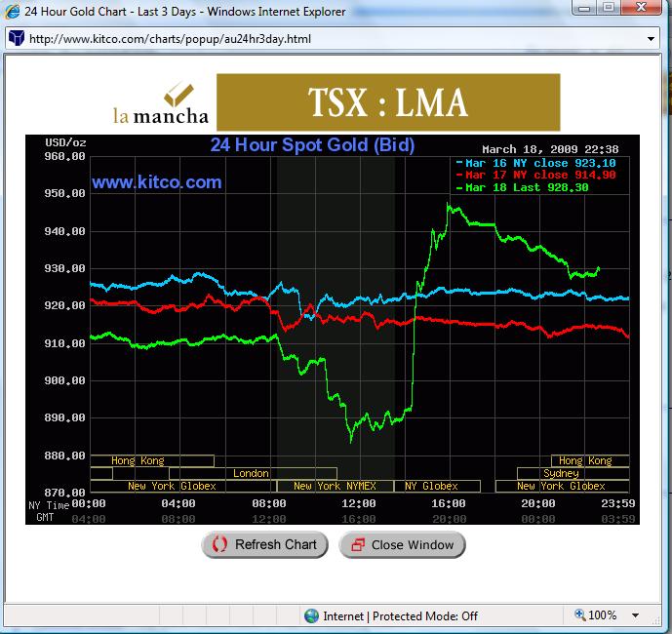Click the window icon on Close Window button
Viewport: 672px width, 634px height.
[x=358, y=544]
